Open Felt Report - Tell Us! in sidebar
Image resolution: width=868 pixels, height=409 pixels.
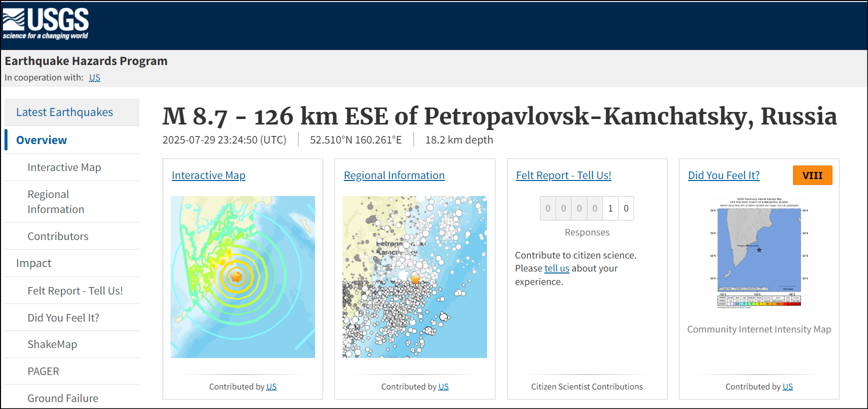coord(75,290)
